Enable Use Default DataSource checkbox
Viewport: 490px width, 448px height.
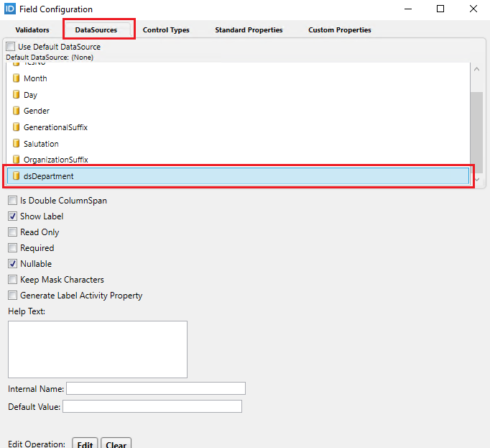(x=10, y=47)
